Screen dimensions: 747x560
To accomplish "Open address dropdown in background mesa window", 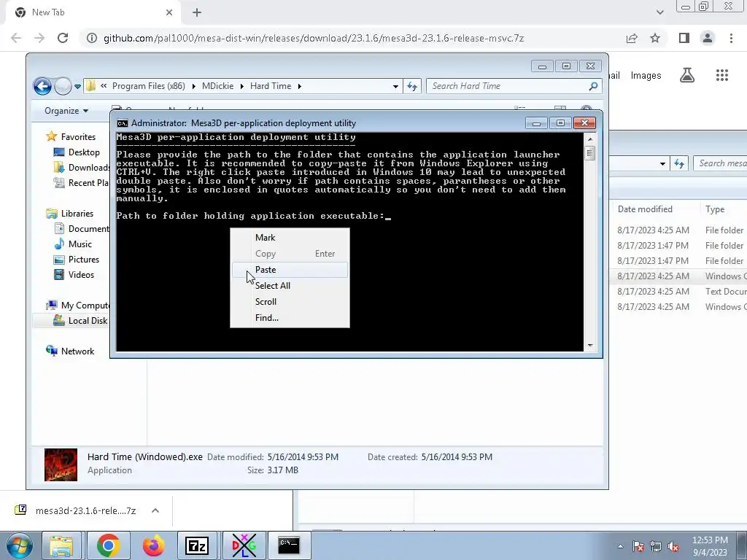I will coord(662,164).
